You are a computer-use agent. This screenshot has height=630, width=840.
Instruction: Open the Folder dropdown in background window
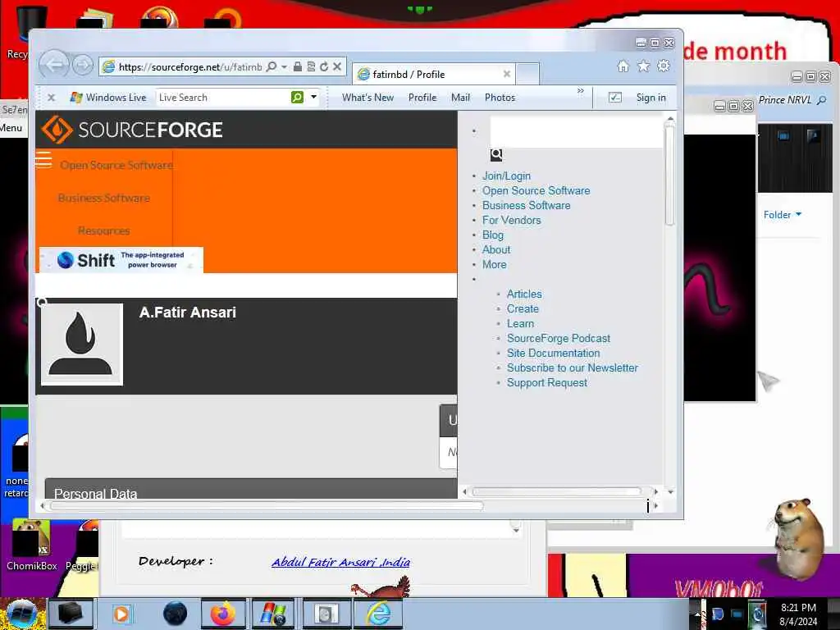pyautogui.click(x=782, y=214)
